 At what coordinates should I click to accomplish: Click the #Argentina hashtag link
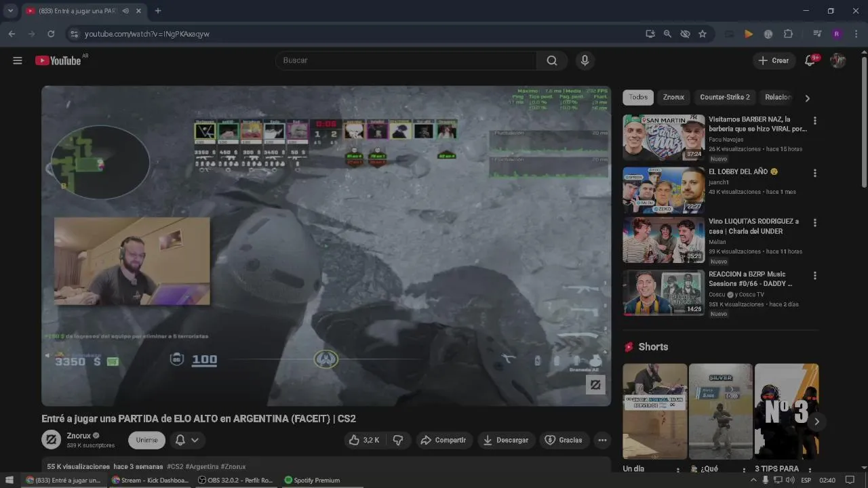202,466
